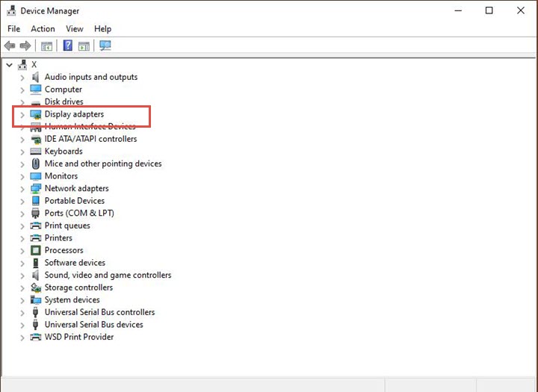Viewport: 538px width, 392px height.
Task: Minimize the Device Manager window
Action: (458, 10)
